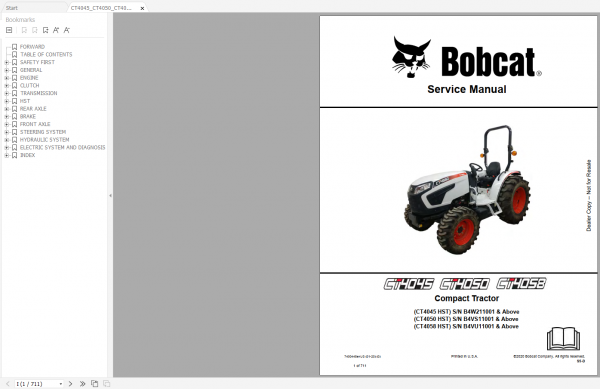Jump to the ENGINE bookmark
600x389 pixels.
point(29,78)
